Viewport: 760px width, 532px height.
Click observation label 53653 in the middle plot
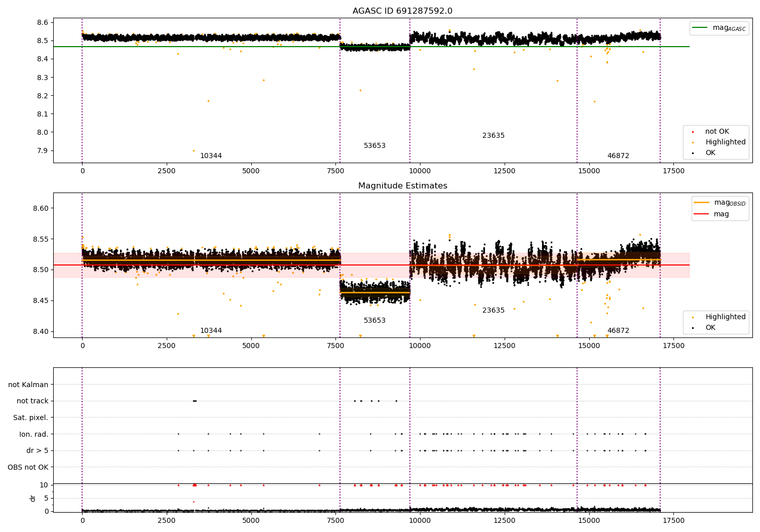[374, 321]
